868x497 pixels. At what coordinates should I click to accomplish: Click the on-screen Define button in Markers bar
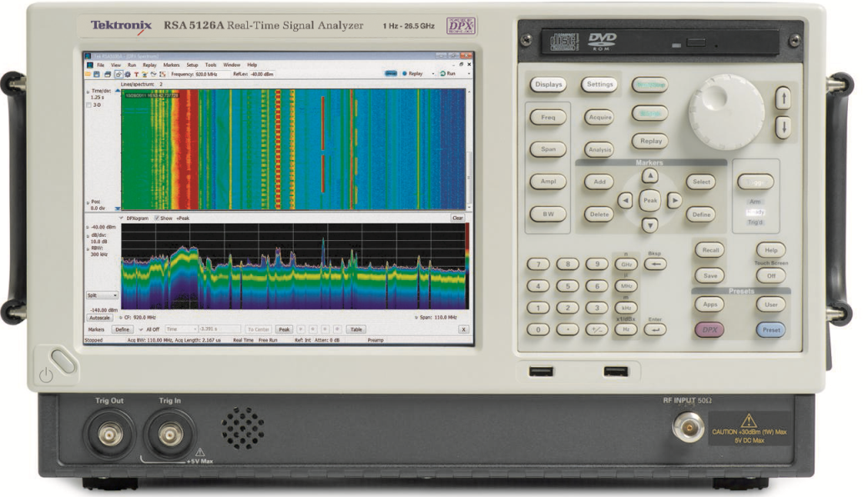click(123, 329)
